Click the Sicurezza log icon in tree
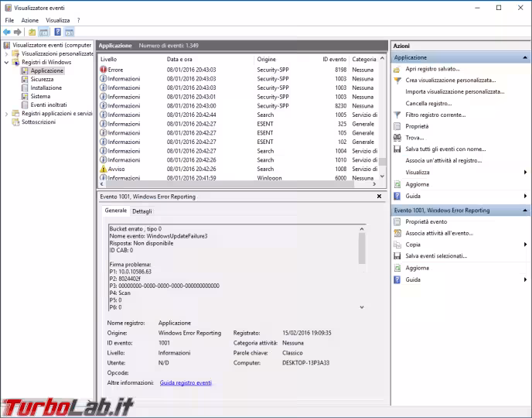The height and width of the screenshot is (418, 532). (25, 79)
